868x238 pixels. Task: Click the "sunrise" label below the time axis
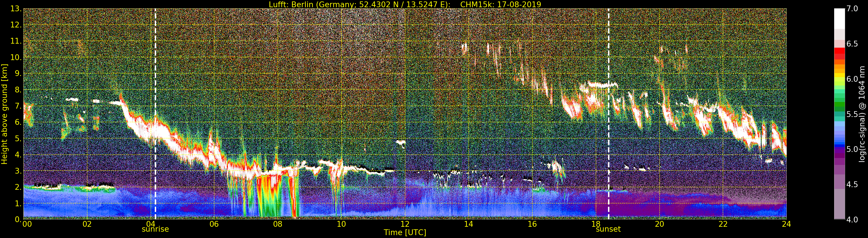[x=155, y=229]
